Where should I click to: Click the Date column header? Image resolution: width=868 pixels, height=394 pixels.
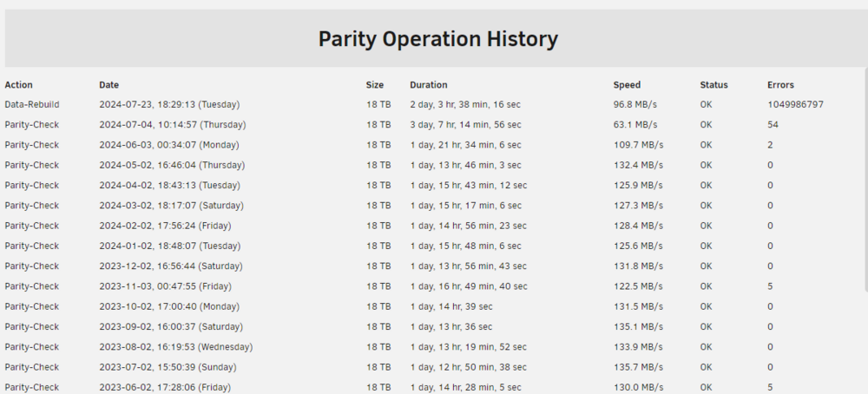click(x=109, y=85)
